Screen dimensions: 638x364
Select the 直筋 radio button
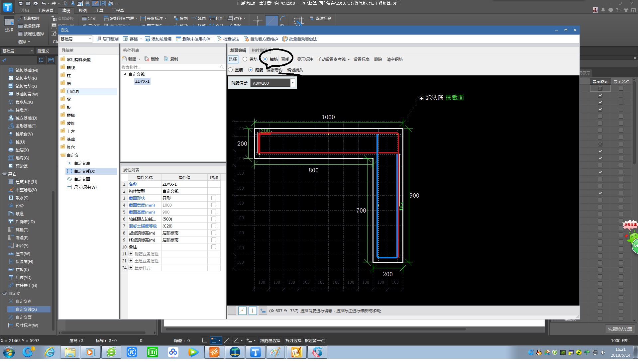point(230,70)
